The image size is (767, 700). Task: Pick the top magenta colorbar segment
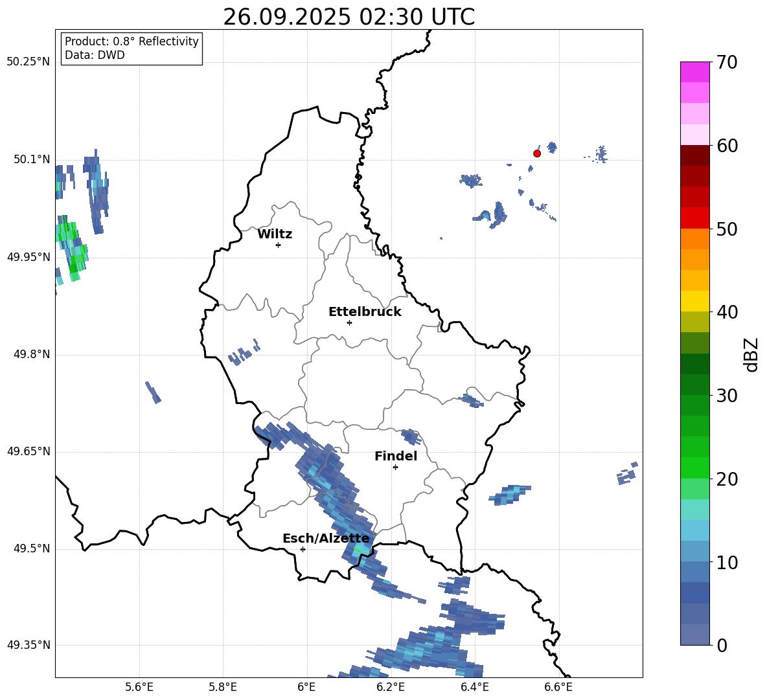(694, 72)
